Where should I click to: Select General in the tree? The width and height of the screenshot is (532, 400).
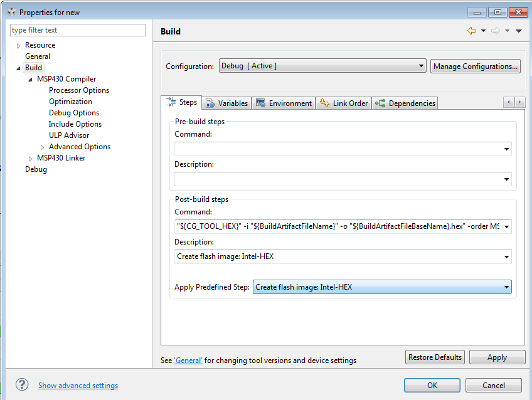pos(38,56)
